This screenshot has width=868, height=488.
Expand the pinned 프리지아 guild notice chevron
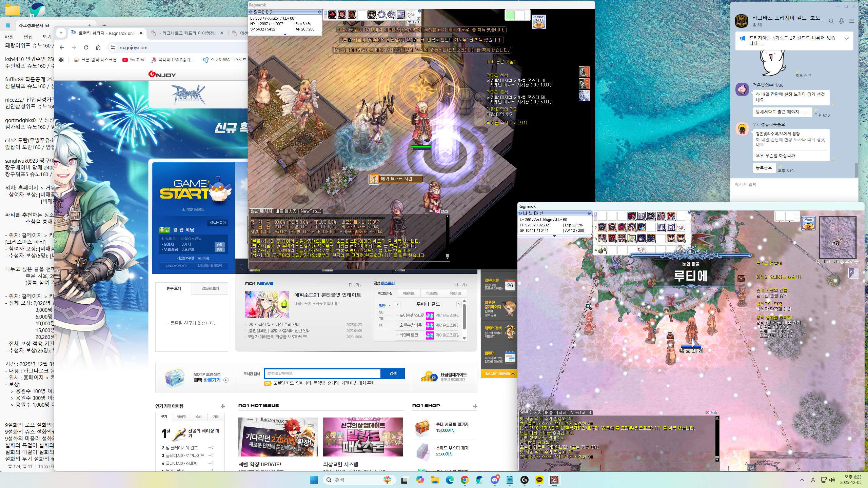point(846,38)
